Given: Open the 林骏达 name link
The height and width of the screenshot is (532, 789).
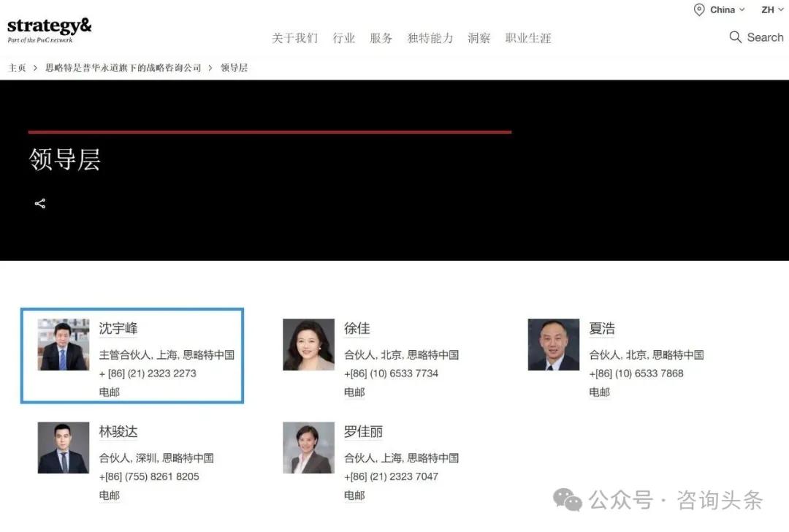Looking at the screenshot, I should [118, 432].
